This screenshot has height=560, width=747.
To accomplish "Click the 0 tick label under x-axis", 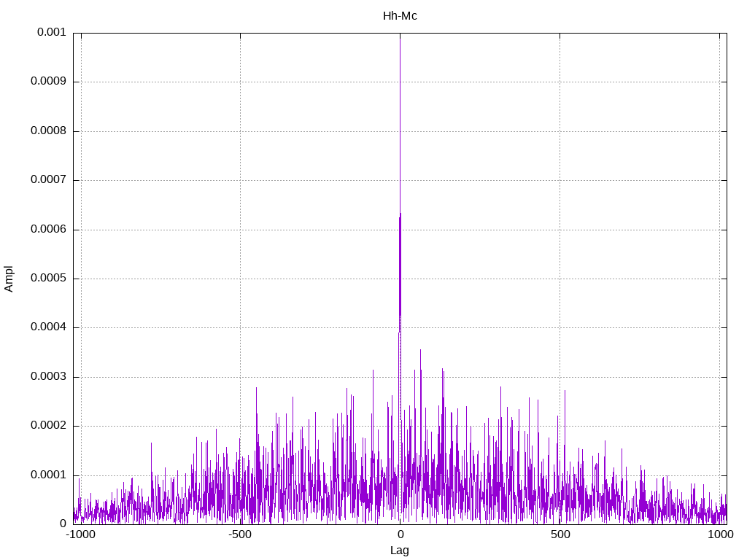I will coord(400,535).
